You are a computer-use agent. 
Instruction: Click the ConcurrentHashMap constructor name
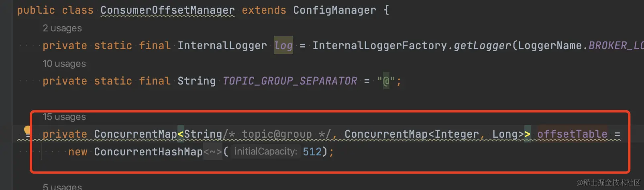pos(148,152)
